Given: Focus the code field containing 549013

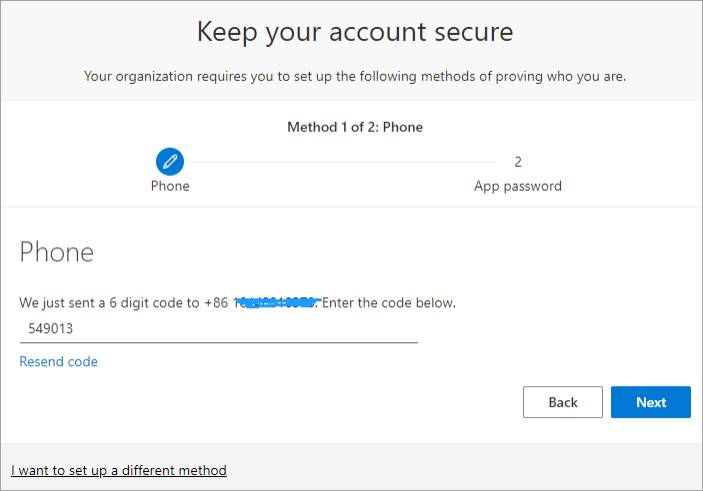Looking at the screenshot, I should tap(219, 329).
